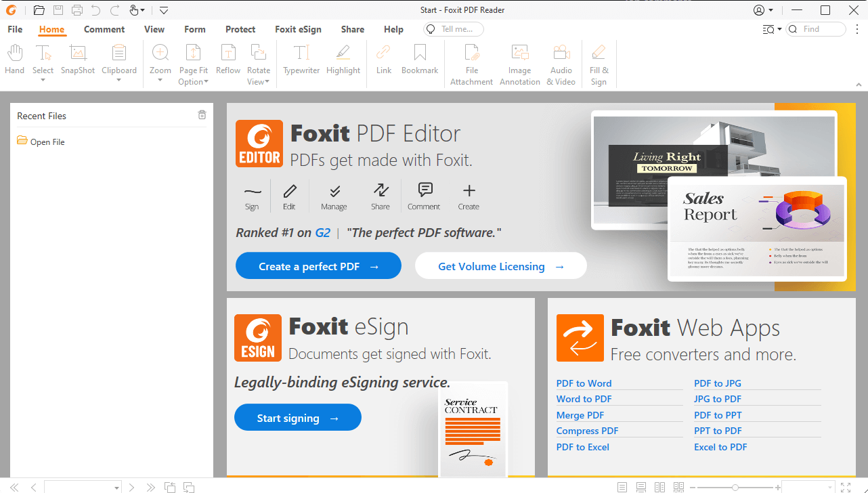The image size is (868, 493).
Task: Expand the Zoom dropdown arrow
Action: coord(160,81)
